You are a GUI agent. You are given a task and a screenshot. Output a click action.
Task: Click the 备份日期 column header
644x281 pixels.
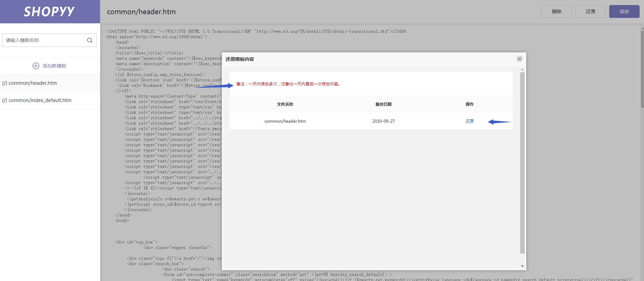[x=383, y=104]
